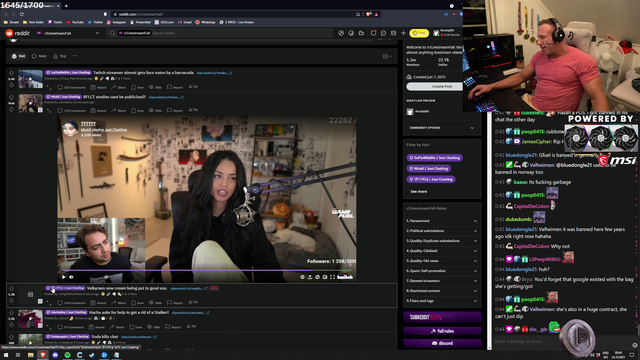Open the messages envelope icon in header
The height and width of the screenshot is (360, 640).
point(393,33)
